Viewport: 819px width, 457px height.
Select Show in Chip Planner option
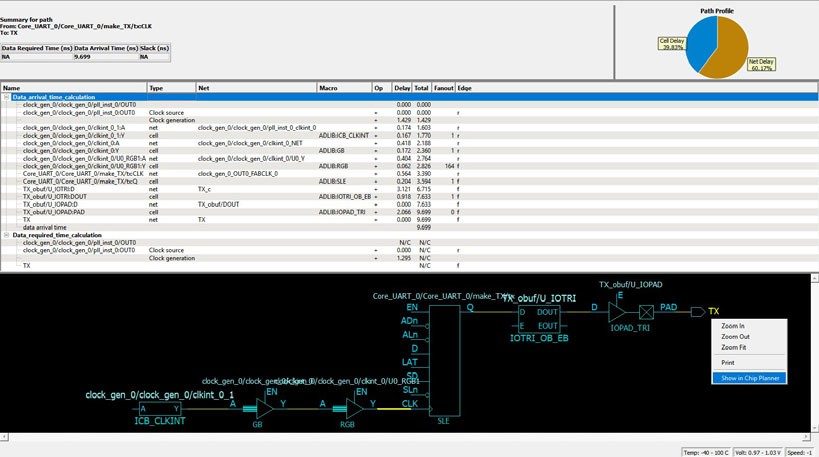click(752, 378)
